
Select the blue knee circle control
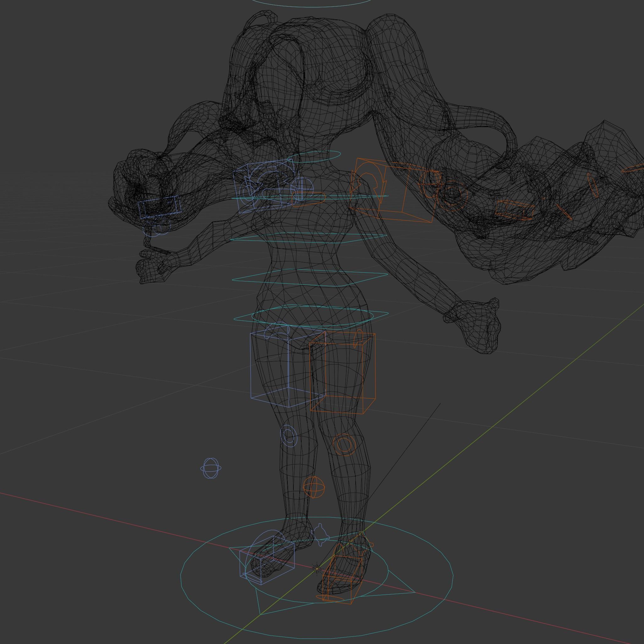(289, 436)
